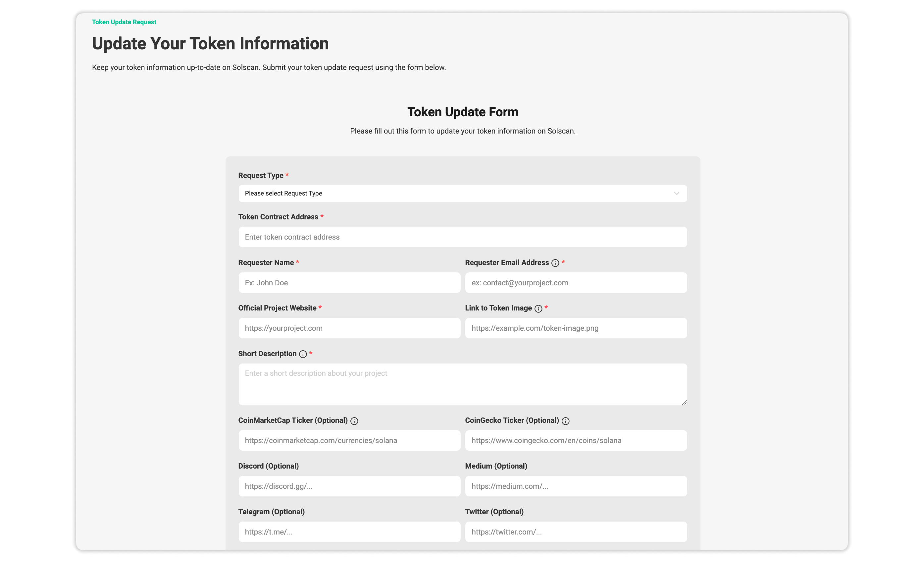924x564 pixels.
Task: Select the Requester Email Address input
Action: point(576,283)
